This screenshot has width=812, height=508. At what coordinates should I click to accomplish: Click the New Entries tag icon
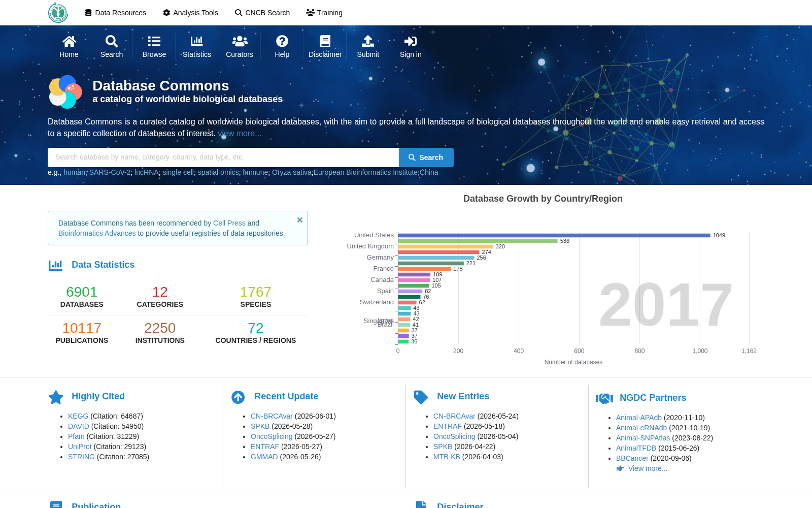pyautogui.click(x=421, y=397)
